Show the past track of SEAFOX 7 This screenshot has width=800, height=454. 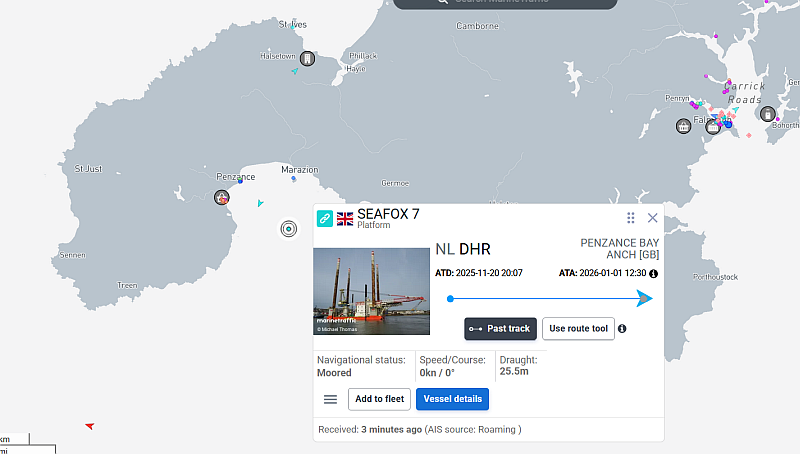click(500, 329)
